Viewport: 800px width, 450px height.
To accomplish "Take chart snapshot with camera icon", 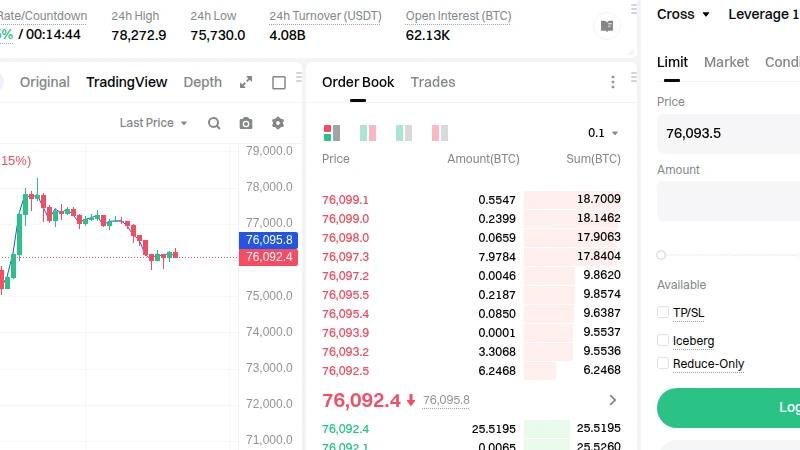I will 246,123.
